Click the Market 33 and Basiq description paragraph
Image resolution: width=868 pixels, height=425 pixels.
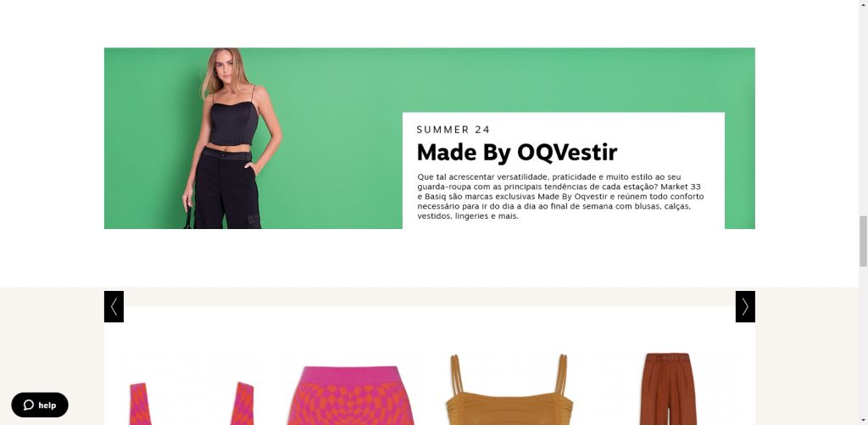click(560, 196)
